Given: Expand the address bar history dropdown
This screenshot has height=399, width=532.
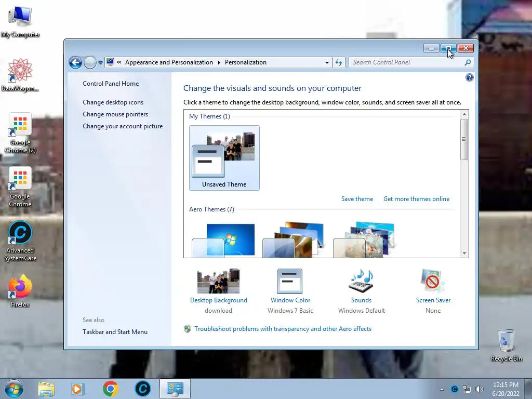Looking at the screenshot, I should click(327, 62).
